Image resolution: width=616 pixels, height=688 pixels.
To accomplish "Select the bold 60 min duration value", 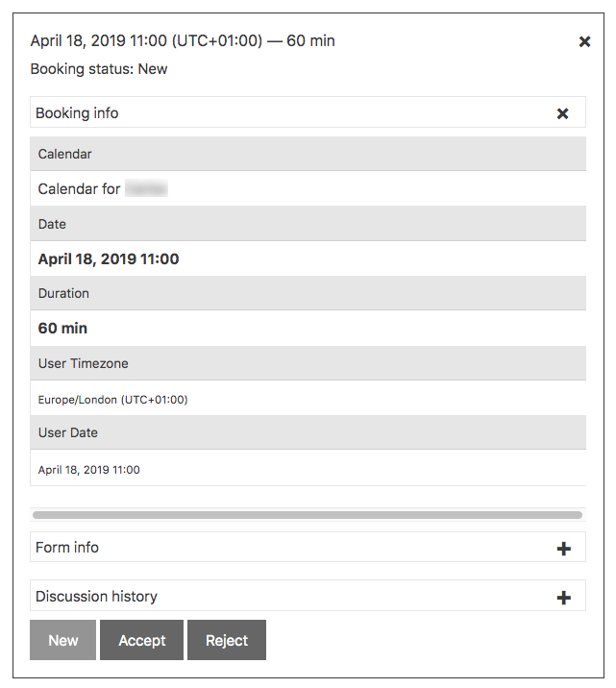I will [x=62, y=329].
